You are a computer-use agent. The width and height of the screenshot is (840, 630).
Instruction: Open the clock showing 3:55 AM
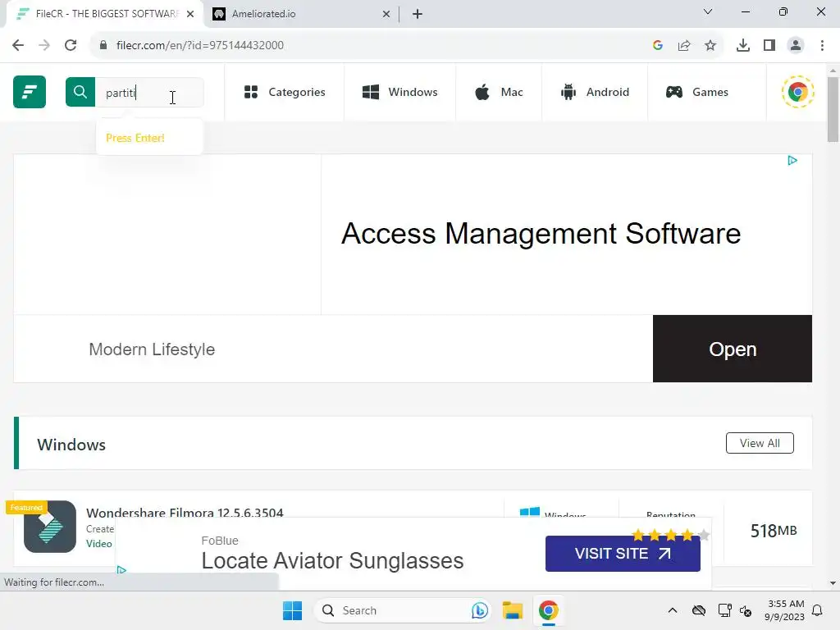coord(784,610)
